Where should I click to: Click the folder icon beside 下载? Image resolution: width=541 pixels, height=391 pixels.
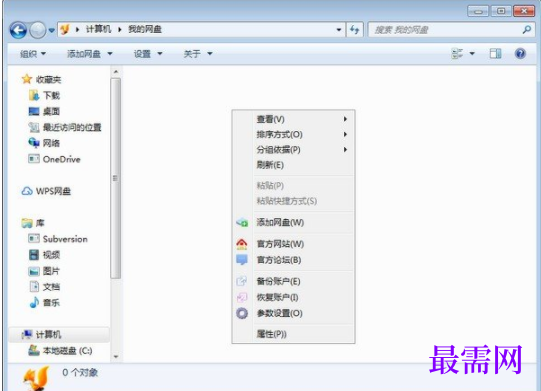coord(34,95)
